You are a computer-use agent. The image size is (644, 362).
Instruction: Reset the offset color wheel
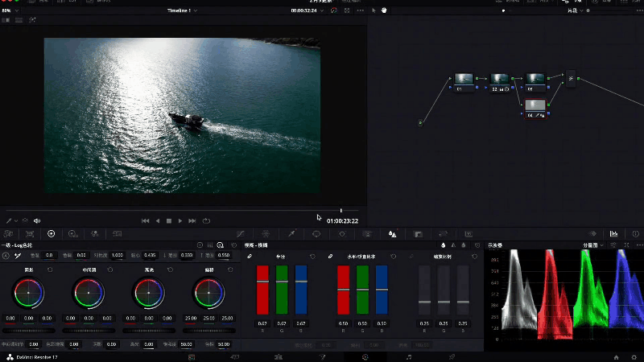tap(230, 269)
